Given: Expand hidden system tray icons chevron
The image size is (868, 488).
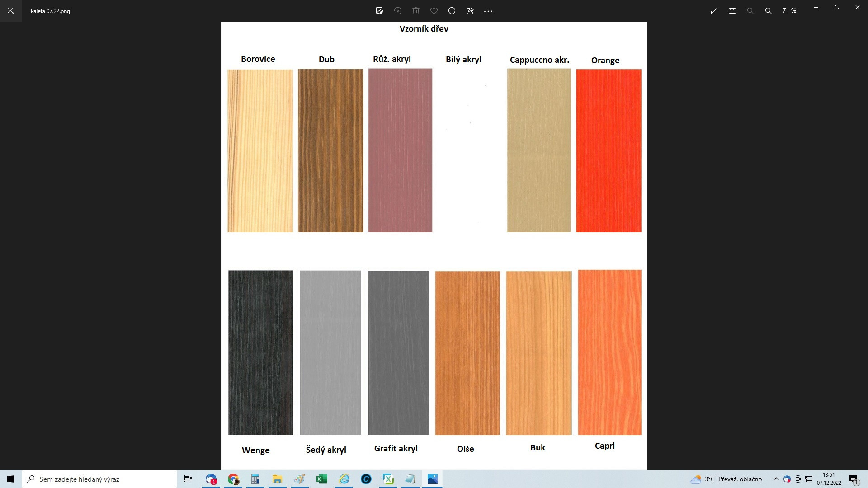Looking at the screenshot, I should (x=776, y=479).
